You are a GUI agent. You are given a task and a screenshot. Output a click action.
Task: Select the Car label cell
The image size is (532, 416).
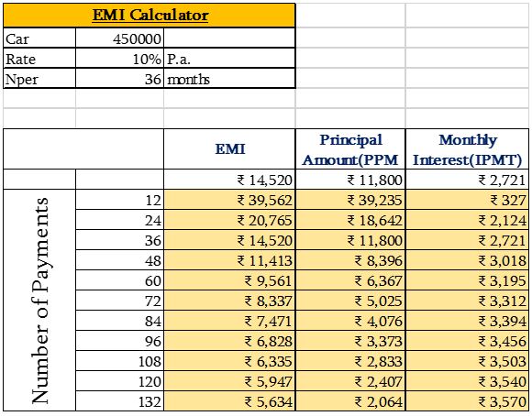[39, 38]
